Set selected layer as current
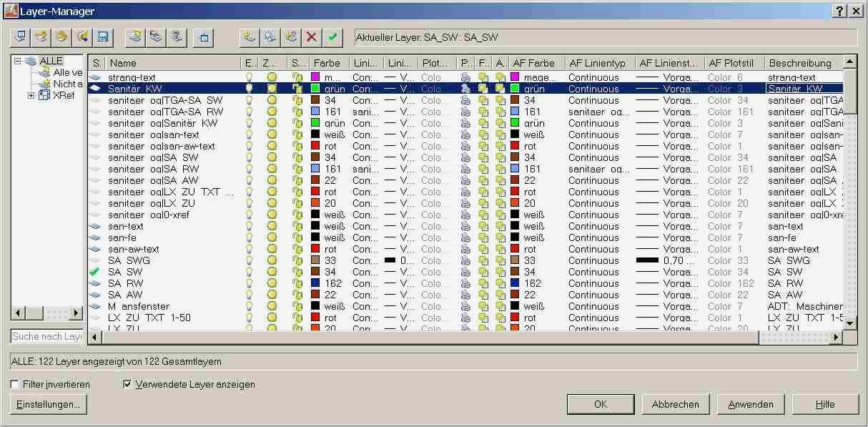Image resolution: width=868 pixels, height=427 pixels. click(331, 37)
